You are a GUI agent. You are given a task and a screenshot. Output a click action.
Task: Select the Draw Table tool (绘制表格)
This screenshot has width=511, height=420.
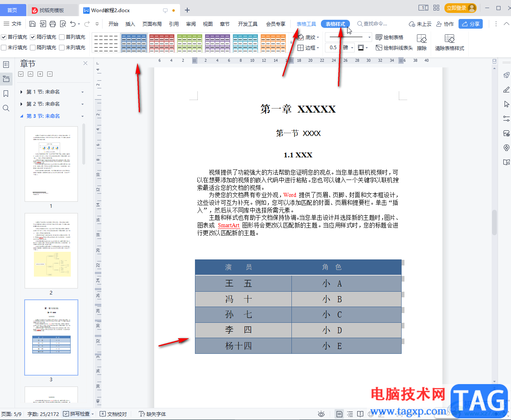click(390, 37)
